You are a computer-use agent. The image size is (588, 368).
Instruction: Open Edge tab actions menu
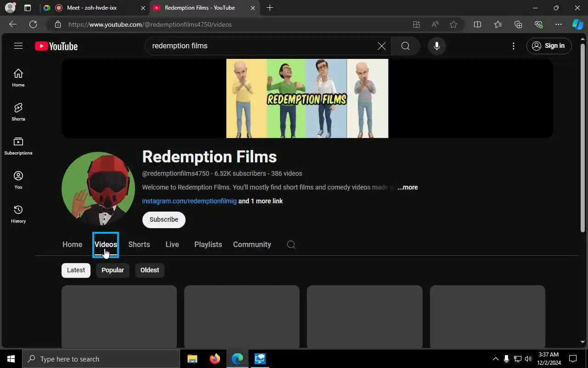(28, 8)
